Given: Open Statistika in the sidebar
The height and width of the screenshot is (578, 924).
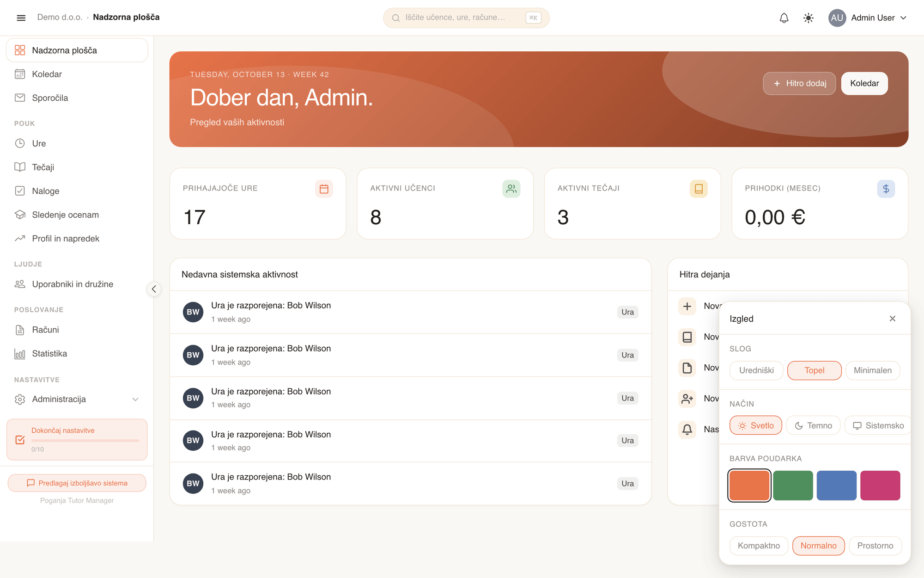Looking at the screenshot, I should click(x=77, y=354).
